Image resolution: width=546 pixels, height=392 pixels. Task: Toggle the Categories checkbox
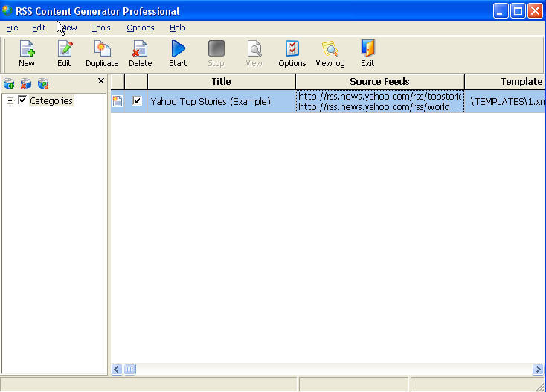pos(22,100)
